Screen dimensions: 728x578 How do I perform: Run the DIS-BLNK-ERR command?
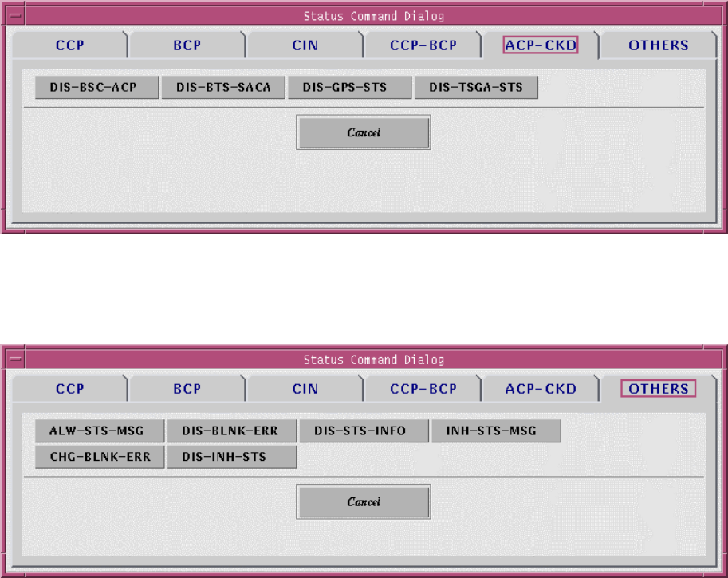[232, 431]
